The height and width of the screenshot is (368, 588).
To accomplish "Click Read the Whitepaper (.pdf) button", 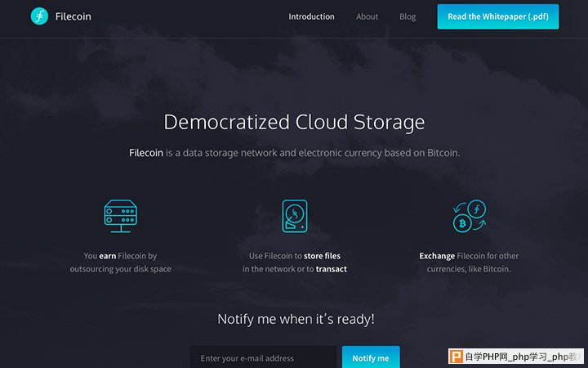I will tap(498, 16).
